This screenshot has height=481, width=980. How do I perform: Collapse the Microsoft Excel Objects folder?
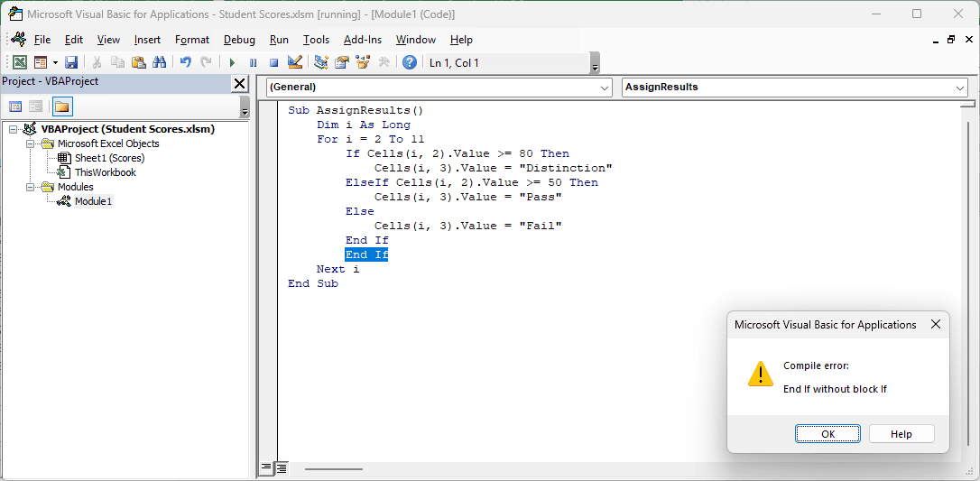(30, 143)
